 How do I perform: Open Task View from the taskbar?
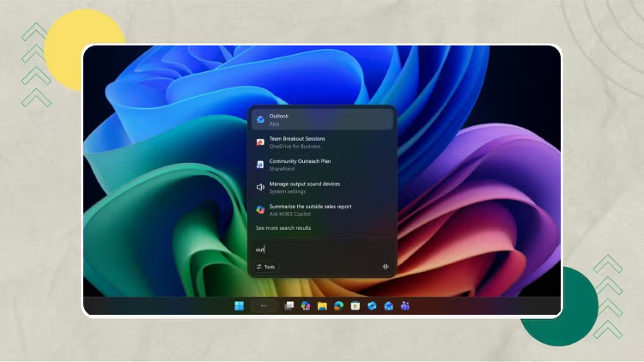(289, 306)
